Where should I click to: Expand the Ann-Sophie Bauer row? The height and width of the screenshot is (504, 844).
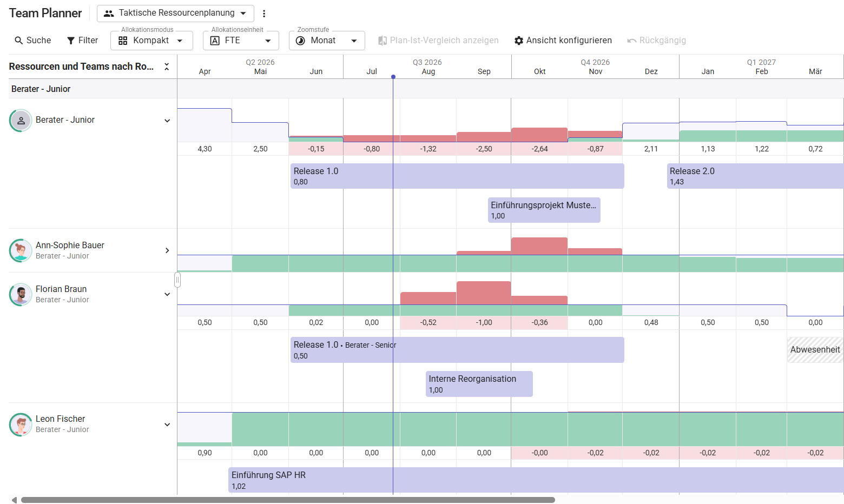click(x=167, y=250)
